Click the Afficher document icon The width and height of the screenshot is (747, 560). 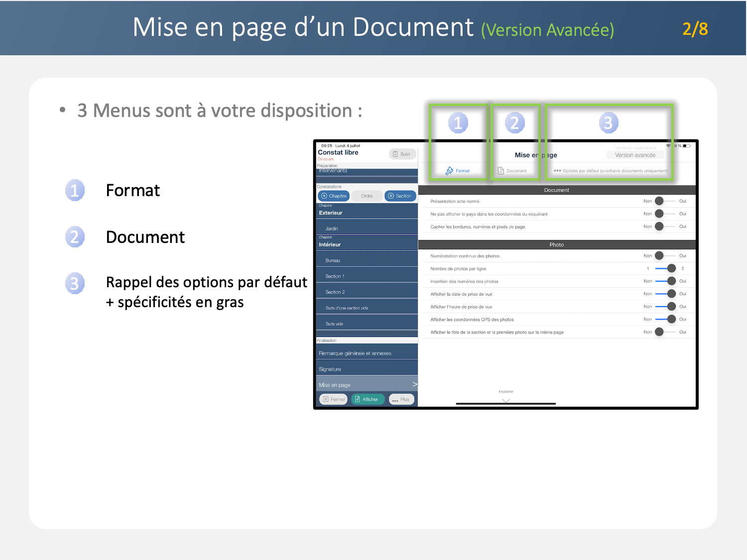tap(358, 399)
